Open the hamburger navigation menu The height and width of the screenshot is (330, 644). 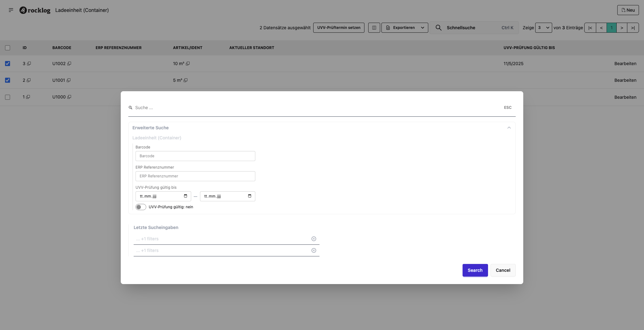11,10
